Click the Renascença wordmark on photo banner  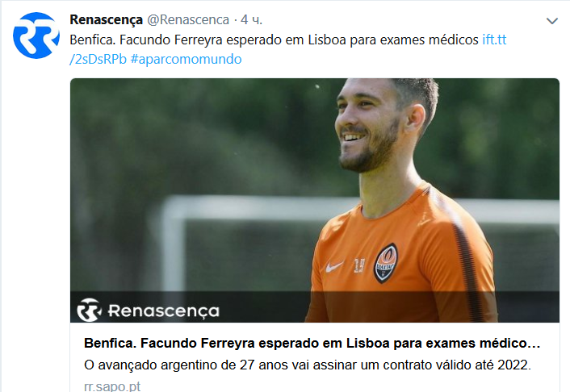point(164,311)
